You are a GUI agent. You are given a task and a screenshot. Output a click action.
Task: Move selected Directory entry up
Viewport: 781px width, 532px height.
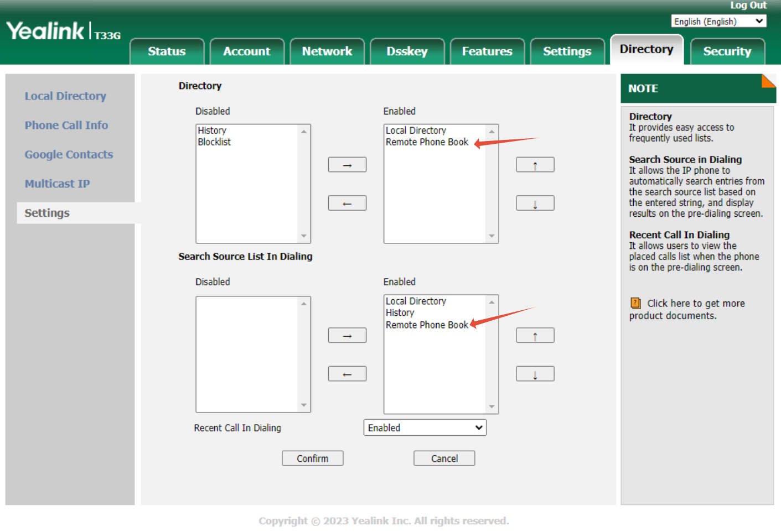(535, 165)
